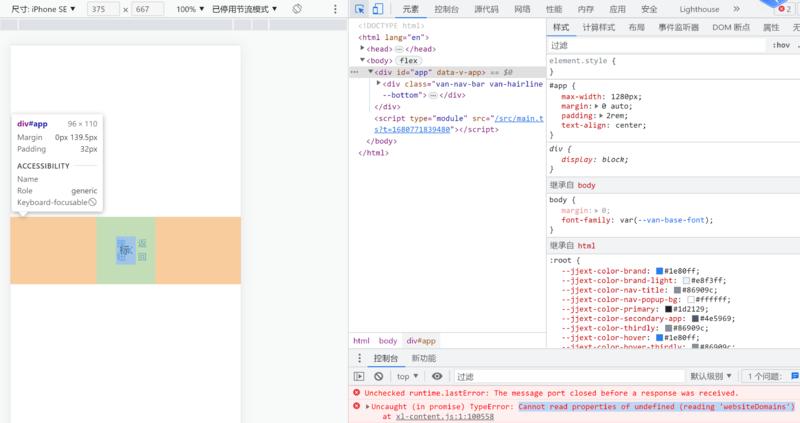Expand van-nav-bar div ellipsis badge

[x=433, y=95]
